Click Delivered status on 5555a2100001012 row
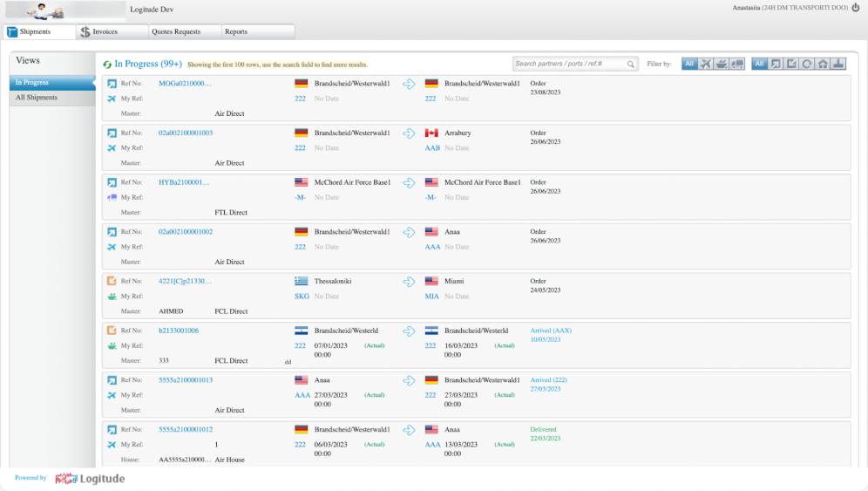The image size is (868, 491). tap(543, 429)
